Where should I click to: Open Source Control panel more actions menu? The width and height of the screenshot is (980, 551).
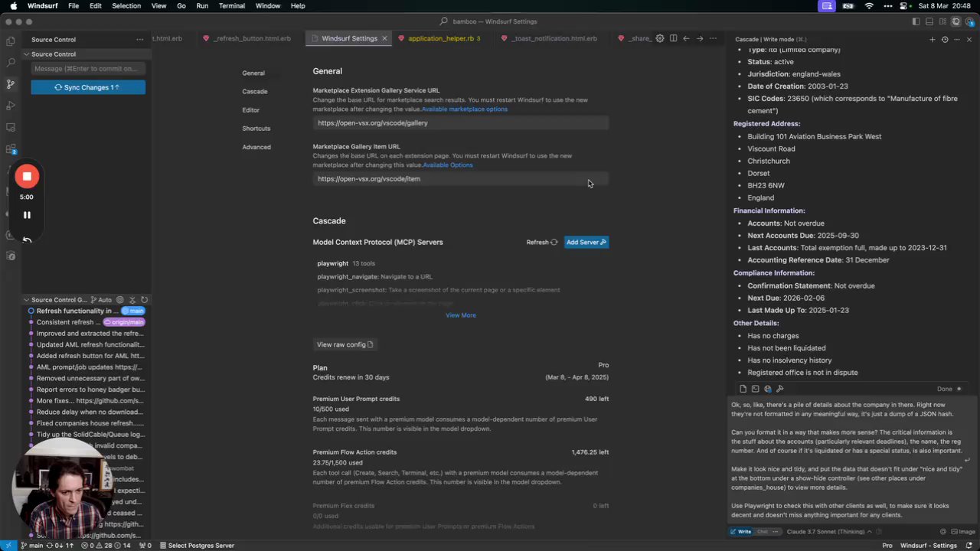point(139,39)
